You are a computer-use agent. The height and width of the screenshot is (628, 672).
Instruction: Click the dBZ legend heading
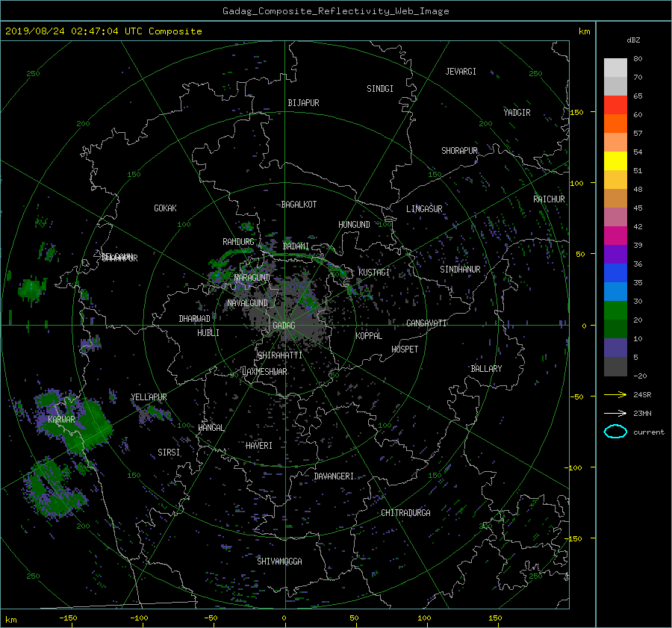[x=633, y=40]
